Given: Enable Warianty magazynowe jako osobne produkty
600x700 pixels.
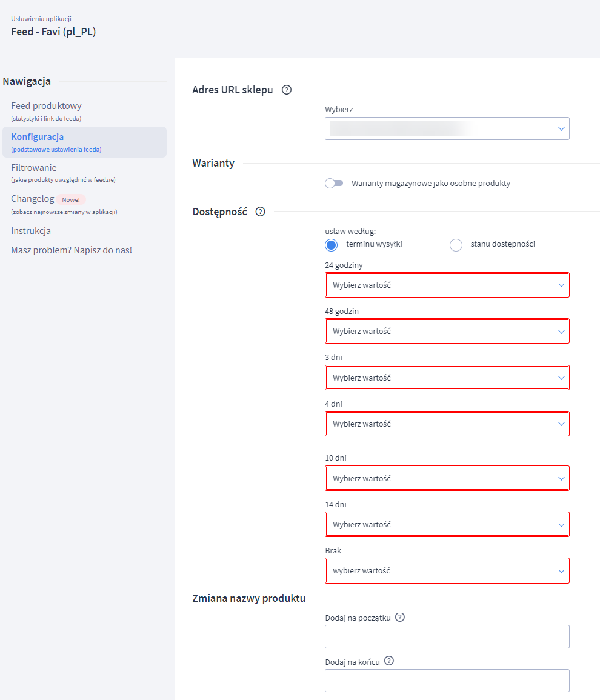Looking at the screenshot, I should coord(334,182).
